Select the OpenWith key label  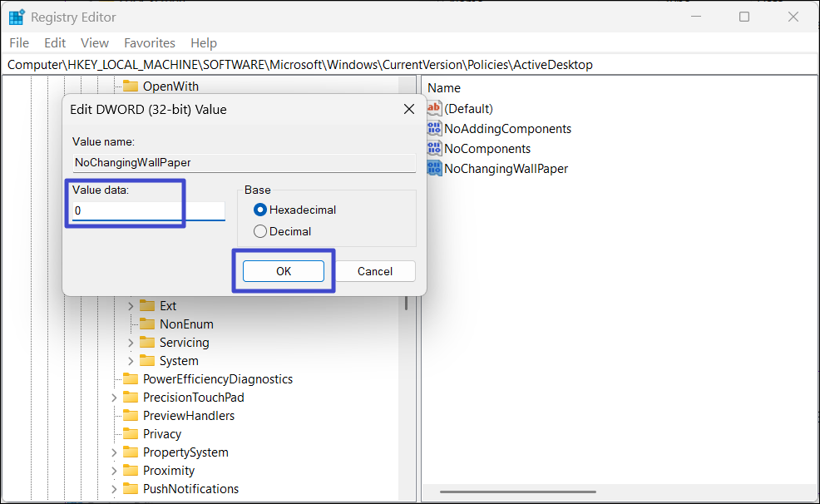pyautogui.click(x=171, y=86)
